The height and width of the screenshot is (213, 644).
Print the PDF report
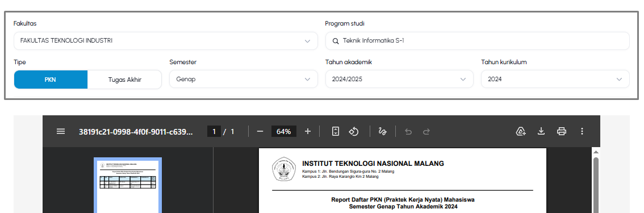pos(562,131)
